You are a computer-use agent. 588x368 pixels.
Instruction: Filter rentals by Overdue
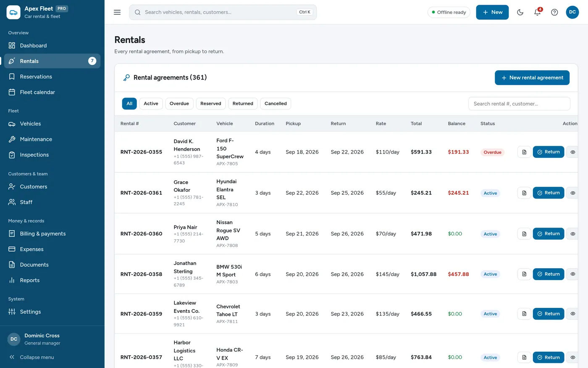click(179, 103)
